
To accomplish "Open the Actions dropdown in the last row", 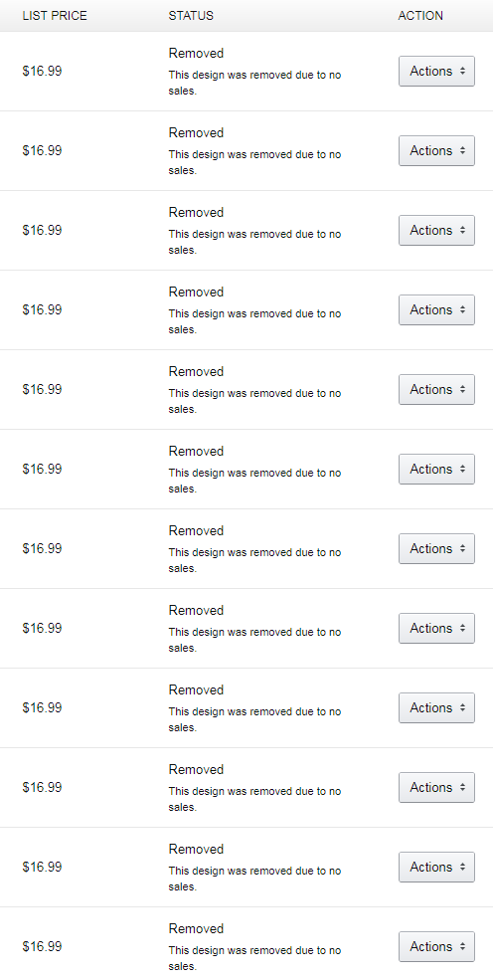I will point(436,946).
